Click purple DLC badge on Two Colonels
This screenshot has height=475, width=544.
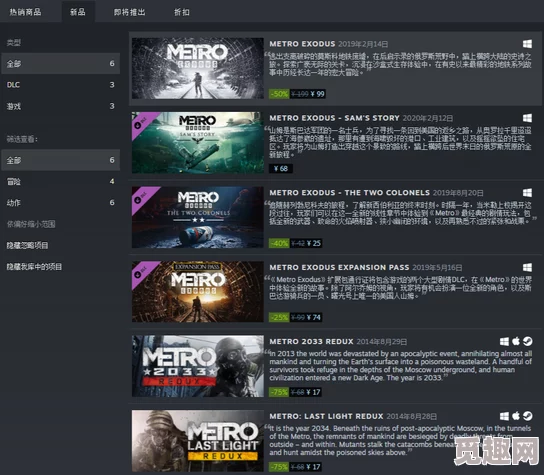pyautogui.click(x=142, y=197)
